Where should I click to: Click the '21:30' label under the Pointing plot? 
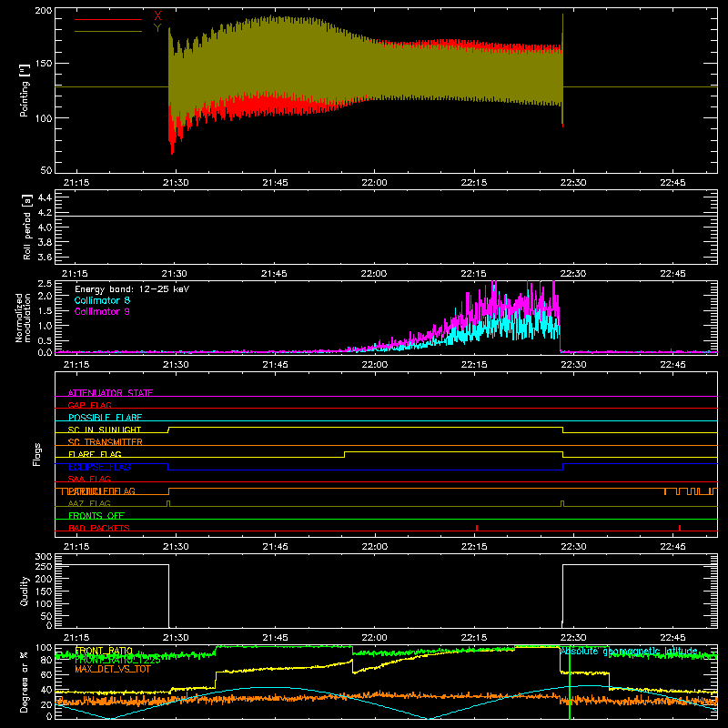click(x=176, y=183)
